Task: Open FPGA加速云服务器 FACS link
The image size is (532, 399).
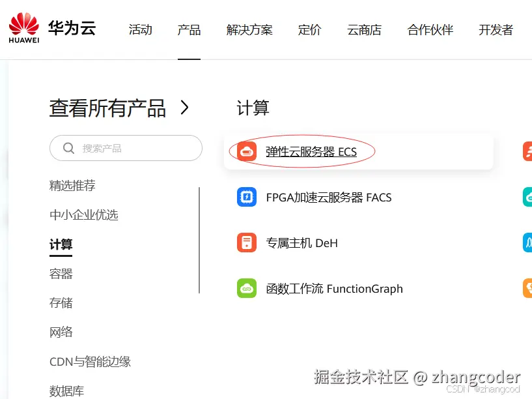Action: [329, 198]
